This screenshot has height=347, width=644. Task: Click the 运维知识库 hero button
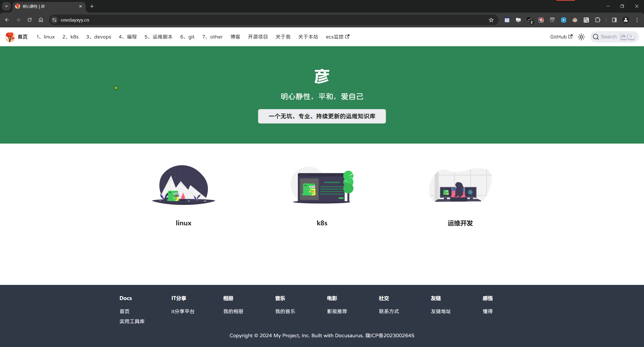coord(322,116)
